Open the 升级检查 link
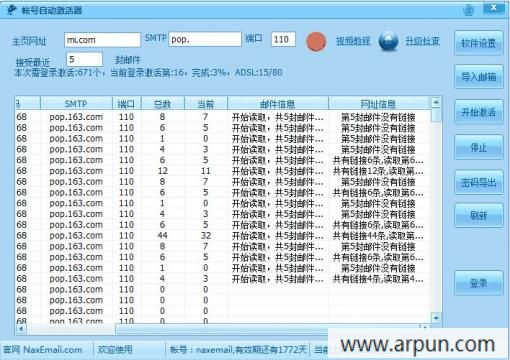 coord(422,41)
